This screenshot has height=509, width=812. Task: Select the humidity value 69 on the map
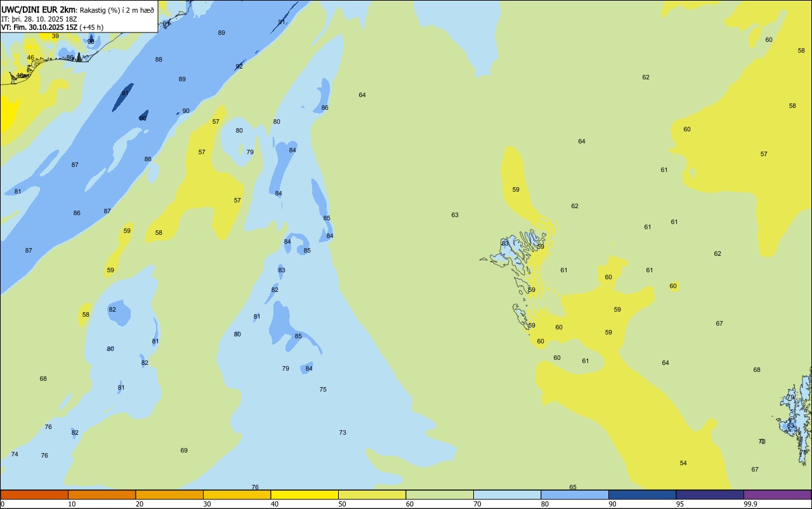pos(184,451)
